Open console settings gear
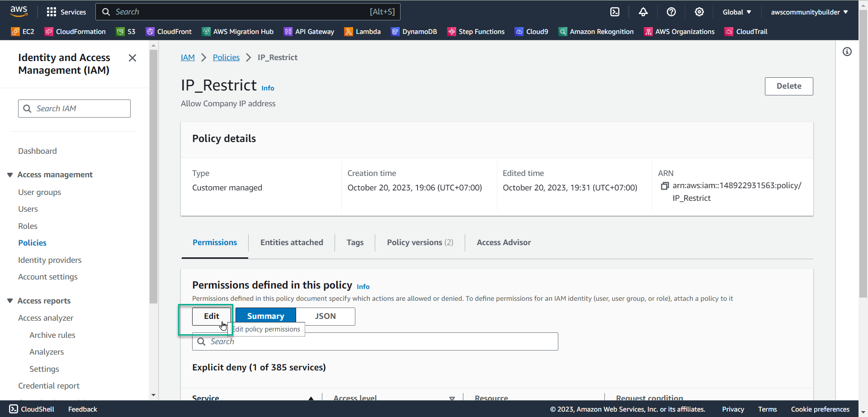 699,12
